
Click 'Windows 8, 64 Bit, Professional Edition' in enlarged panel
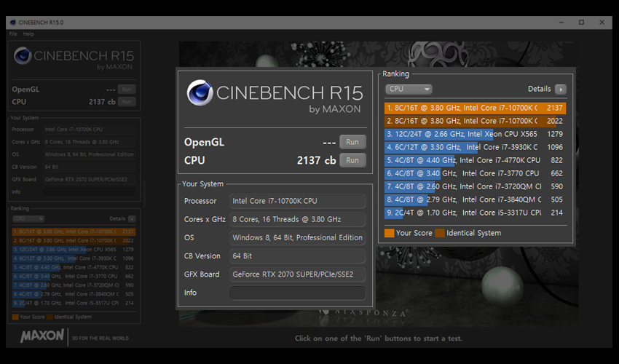[297, 237]
